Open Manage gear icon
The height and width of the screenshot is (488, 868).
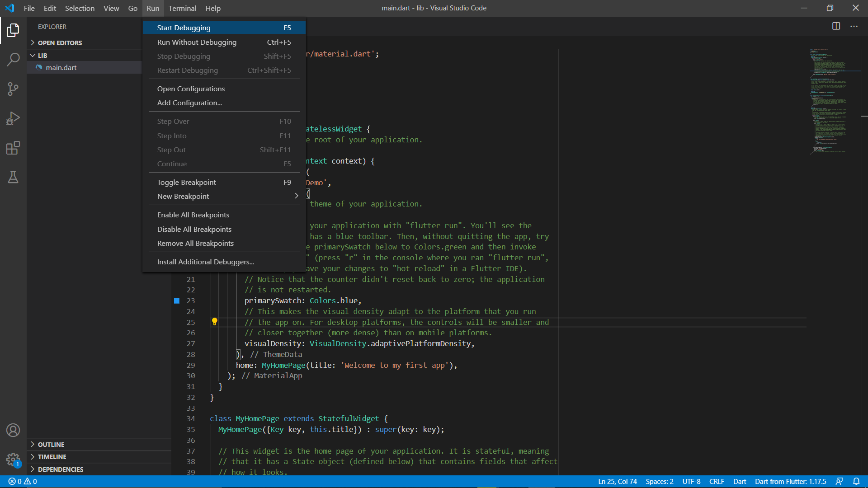point(13,460)
